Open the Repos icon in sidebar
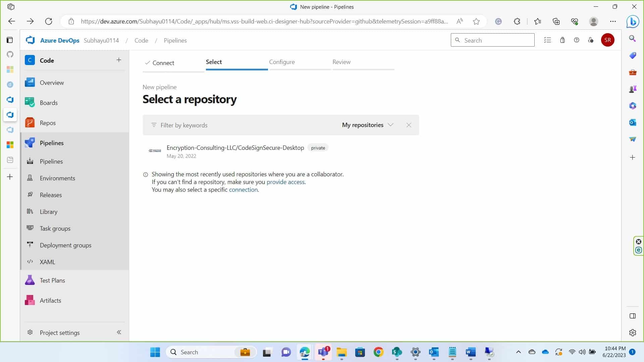Viewport: 644px width, 362px height. 30,123
